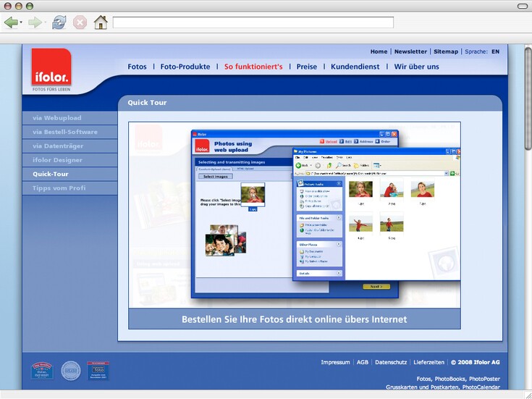Click the pill-shaped toolbar toggle in title bar
The image size is (532, 399).
(523, 6)
